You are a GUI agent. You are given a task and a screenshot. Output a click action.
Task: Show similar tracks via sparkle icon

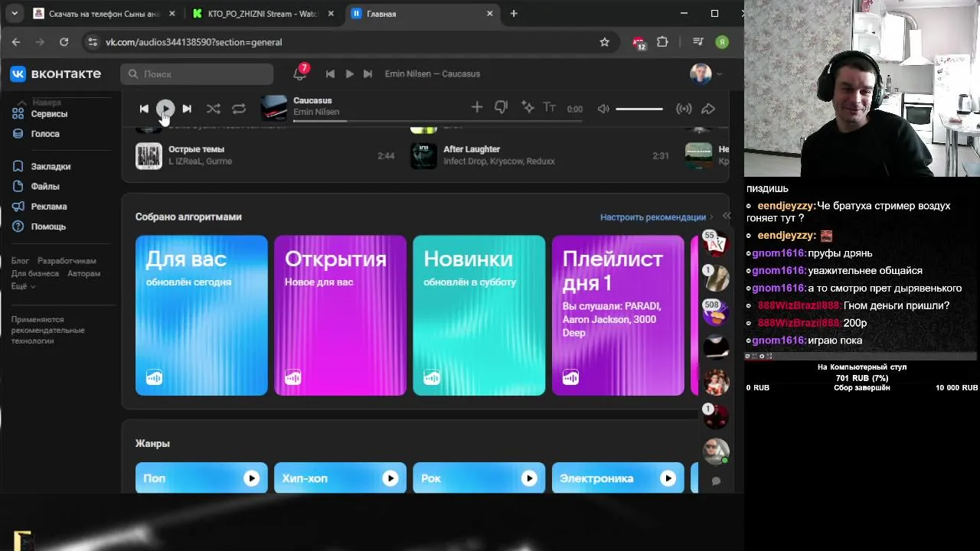click(528, 107)
